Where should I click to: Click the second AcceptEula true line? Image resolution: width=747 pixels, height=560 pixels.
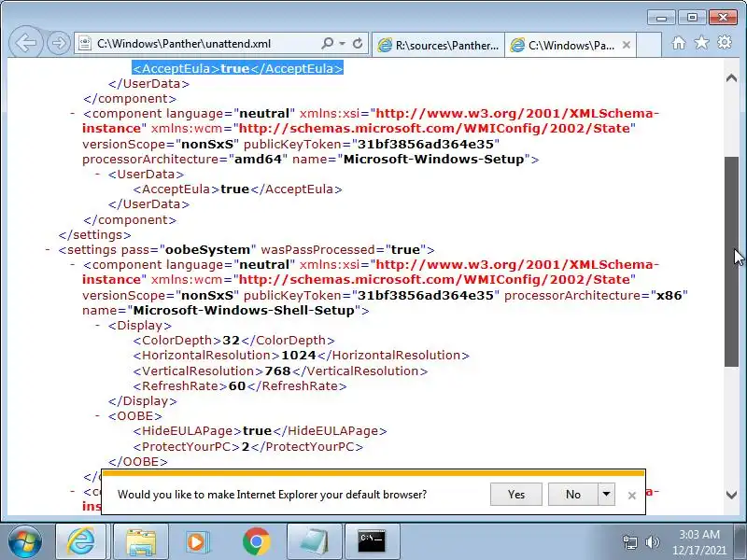pyautogui.click(x=237, y=189)
